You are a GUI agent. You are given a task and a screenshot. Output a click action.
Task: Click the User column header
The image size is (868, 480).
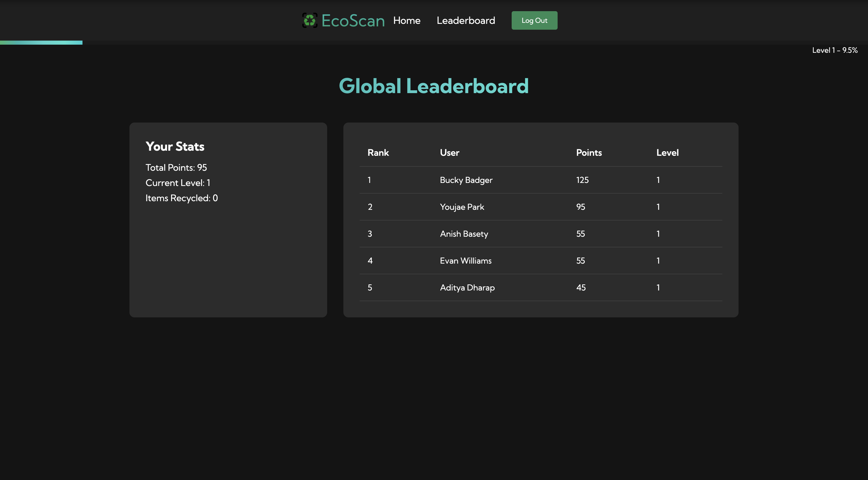click(449, 152)
